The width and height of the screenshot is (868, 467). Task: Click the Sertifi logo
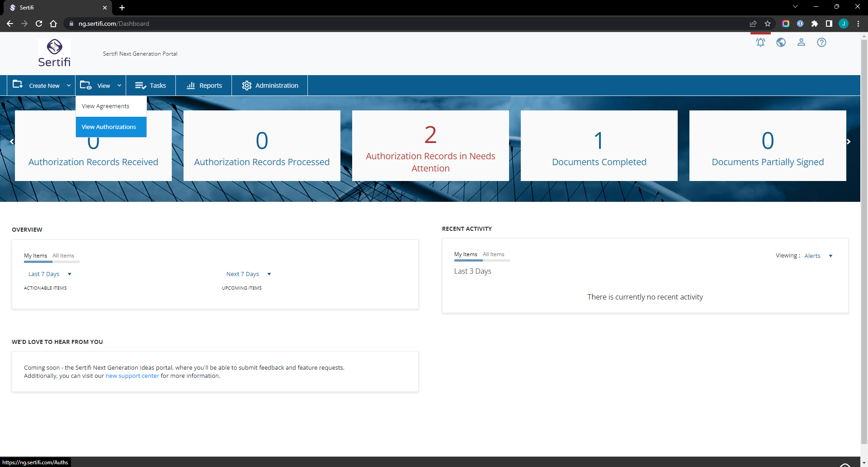(54, 53)
